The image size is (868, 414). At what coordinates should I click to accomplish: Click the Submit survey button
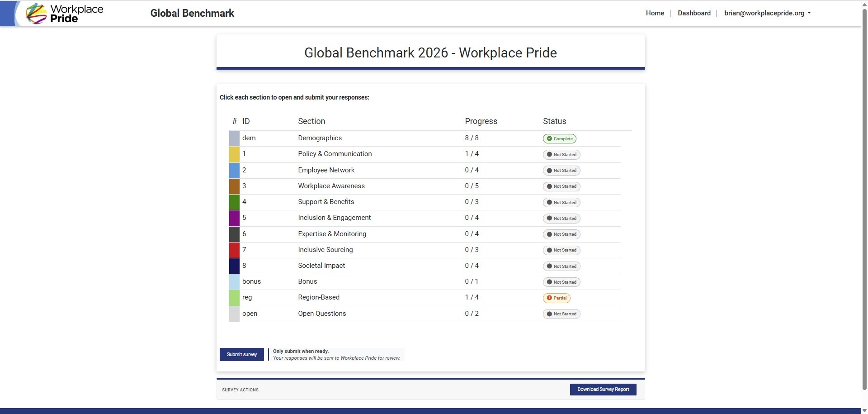tap(241, 354)
